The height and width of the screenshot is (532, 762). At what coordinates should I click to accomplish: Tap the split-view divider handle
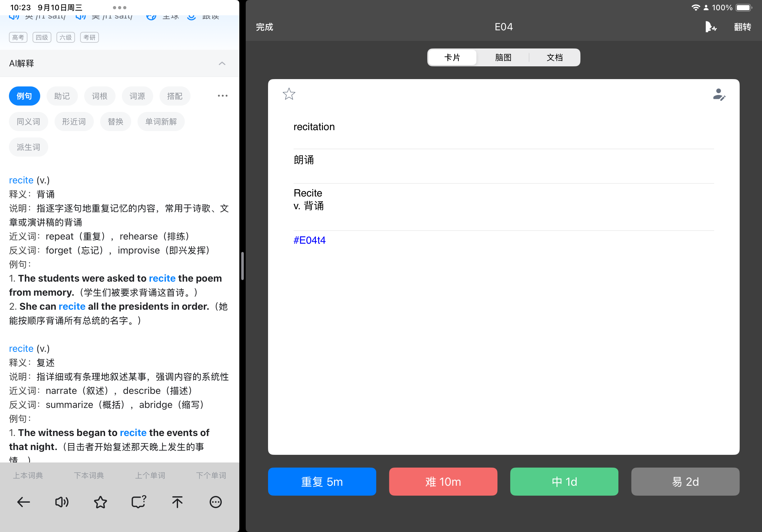[x=243, y=266]
